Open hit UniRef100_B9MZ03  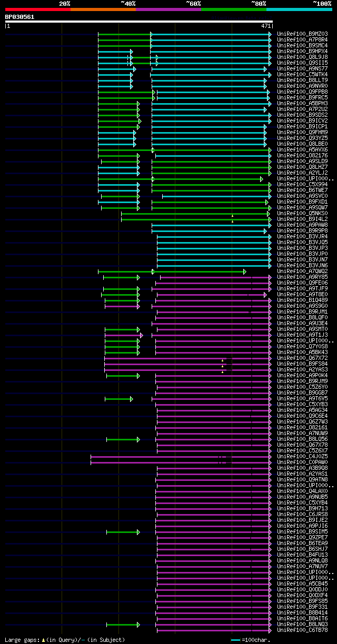302,34
